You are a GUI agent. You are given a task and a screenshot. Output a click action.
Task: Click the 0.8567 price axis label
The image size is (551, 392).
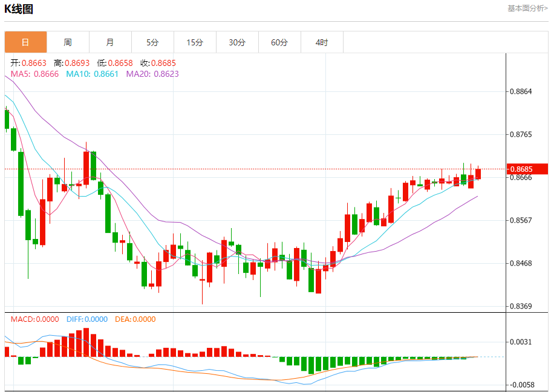(521, 220)
